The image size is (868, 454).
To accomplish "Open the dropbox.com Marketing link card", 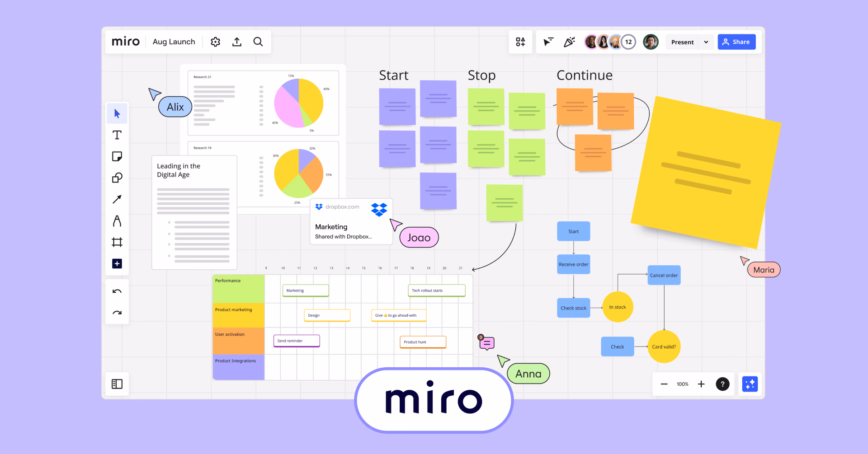I will point(351,222).
